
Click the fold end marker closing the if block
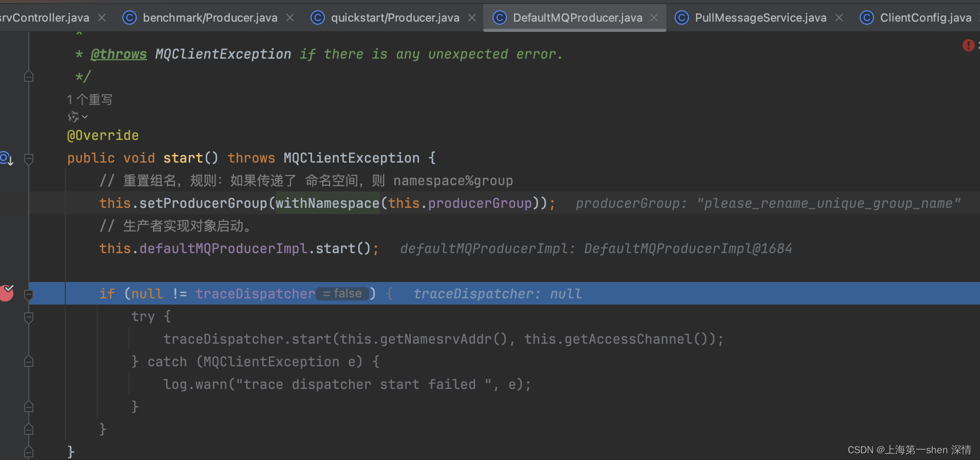pos(29,430)
